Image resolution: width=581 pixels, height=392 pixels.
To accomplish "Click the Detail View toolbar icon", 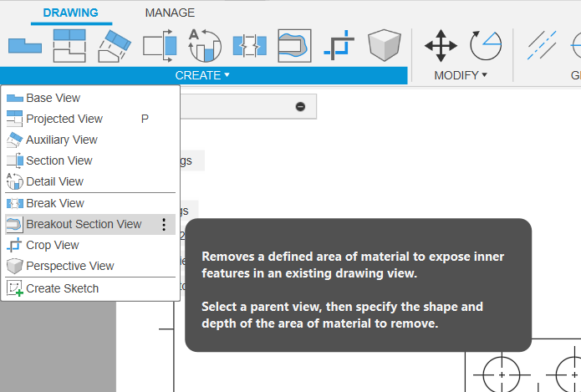I will pos(204,46).
